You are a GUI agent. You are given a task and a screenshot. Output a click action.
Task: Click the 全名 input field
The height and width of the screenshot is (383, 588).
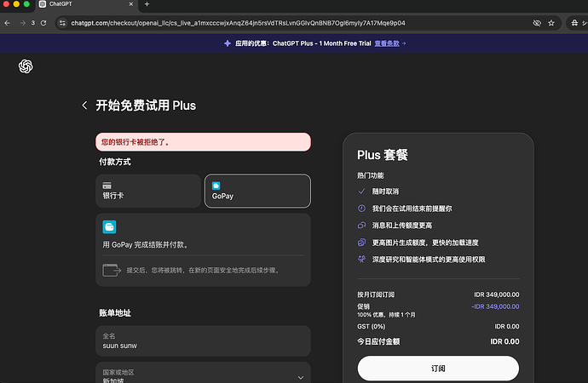203,340
